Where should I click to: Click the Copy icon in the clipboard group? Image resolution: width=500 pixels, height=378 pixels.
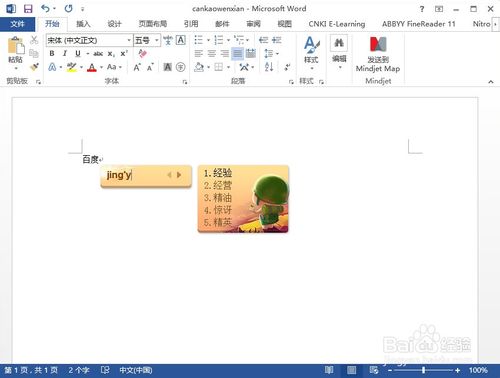pos(34,53)
